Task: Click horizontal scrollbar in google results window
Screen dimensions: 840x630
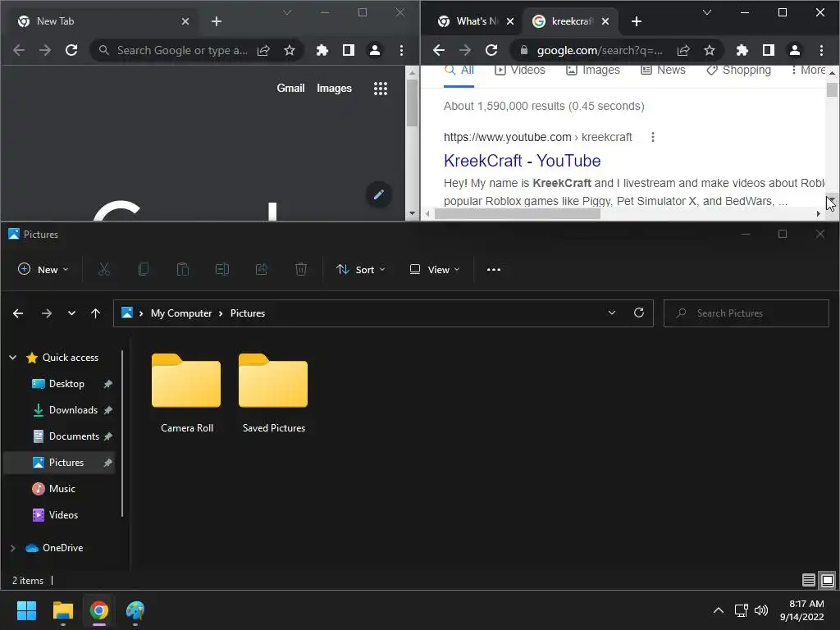Action: pyautogui.click(x=517, y=214)
